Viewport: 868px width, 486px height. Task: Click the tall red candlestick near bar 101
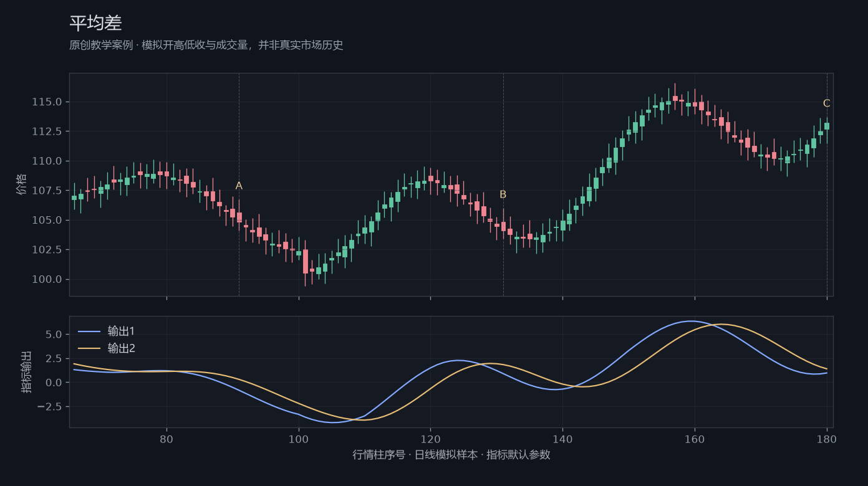[x=306, y=262]
